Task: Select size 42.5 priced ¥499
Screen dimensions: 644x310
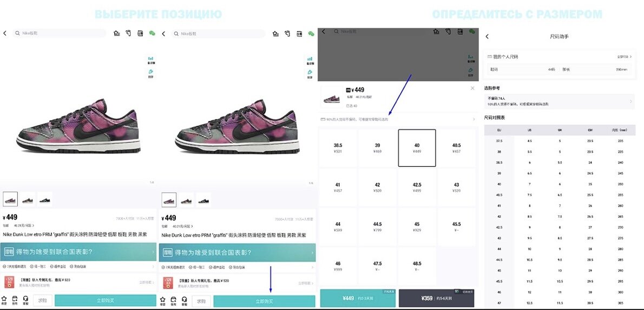Action: click(417, 188)
